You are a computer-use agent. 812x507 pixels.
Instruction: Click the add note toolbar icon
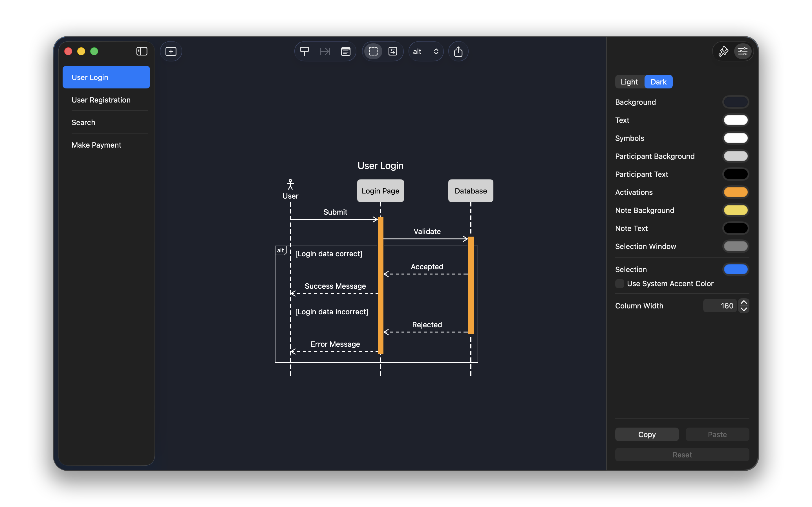tap(345, 51)
